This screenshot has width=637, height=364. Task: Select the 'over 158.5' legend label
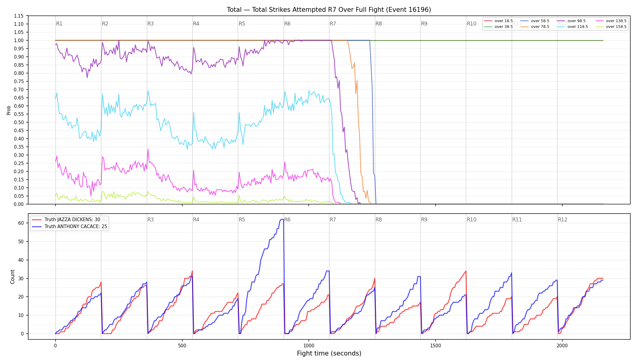(x=616, y=27)
